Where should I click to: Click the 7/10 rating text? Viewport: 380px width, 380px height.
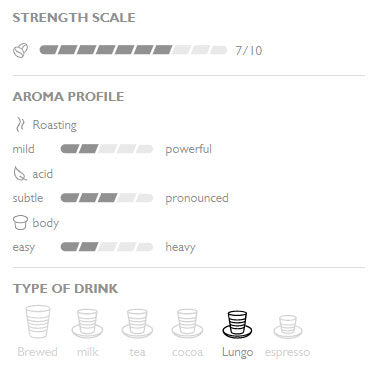point(249,51)
